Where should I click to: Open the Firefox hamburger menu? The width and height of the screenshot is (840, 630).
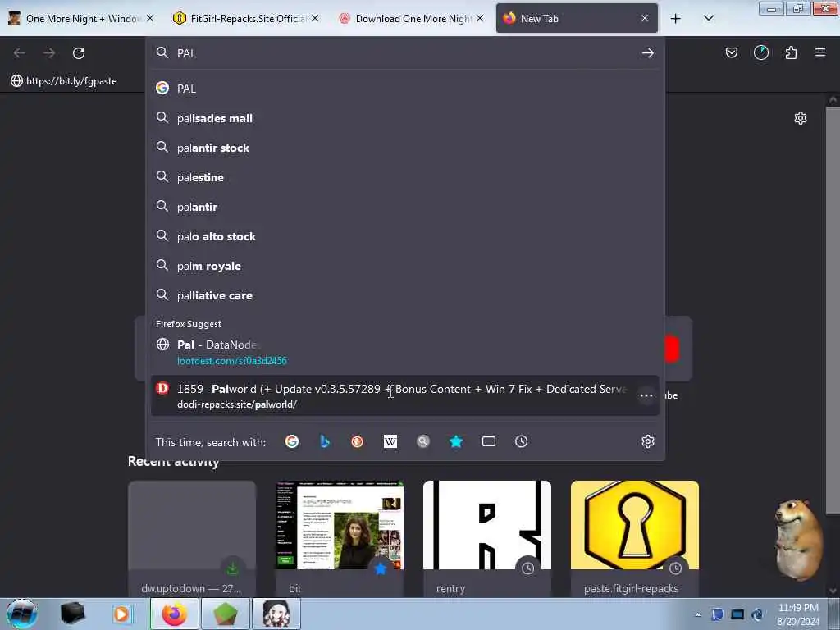[820, 52]
